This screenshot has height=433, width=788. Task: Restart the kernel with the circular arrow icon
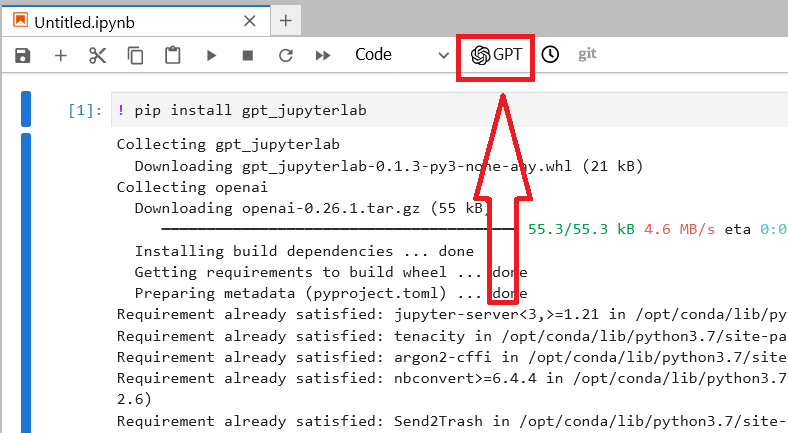[x=285, y=55]
